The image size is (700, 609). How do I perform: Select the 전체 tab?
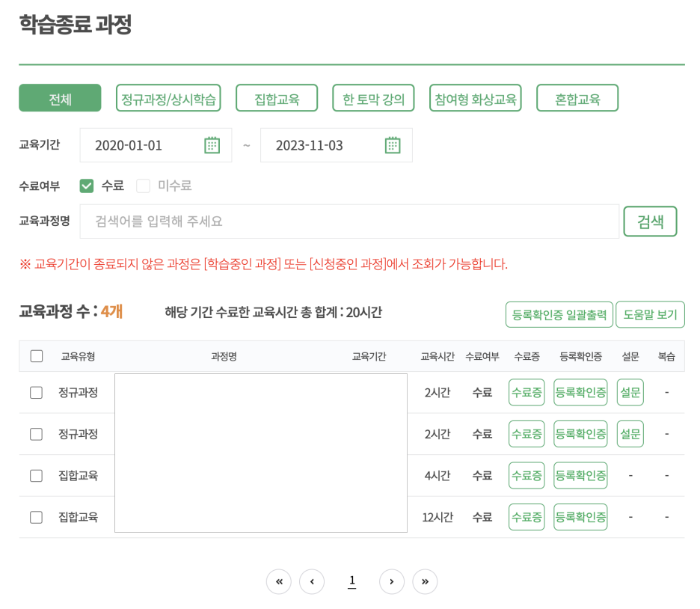click(x=60, y=98)
